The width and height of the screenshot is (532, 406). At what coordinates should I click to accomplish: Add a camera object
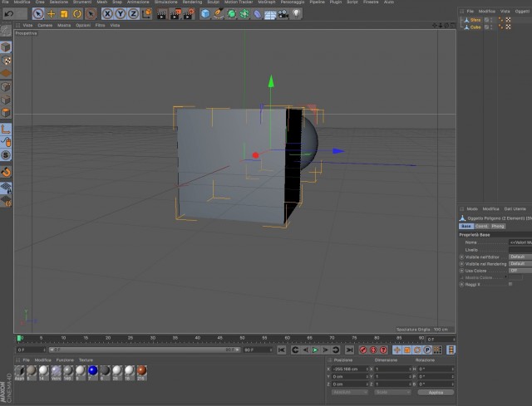tap(283, 14)
